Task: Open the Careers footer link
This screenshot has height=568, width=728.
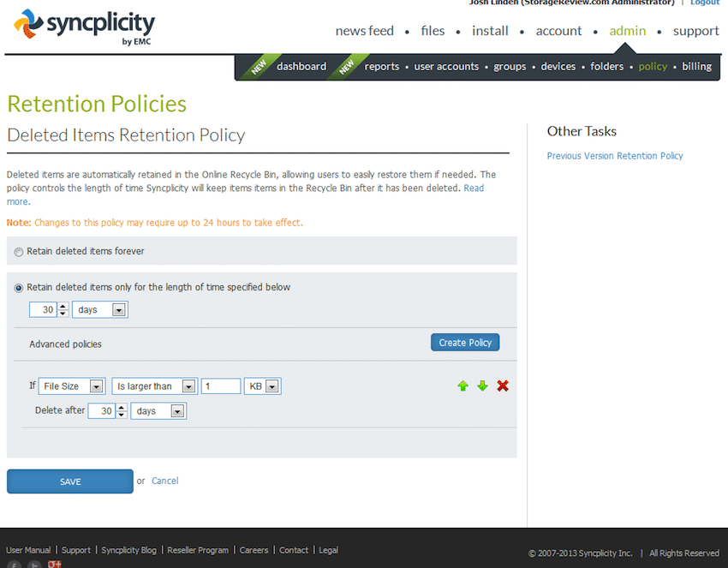Action: 254,550
